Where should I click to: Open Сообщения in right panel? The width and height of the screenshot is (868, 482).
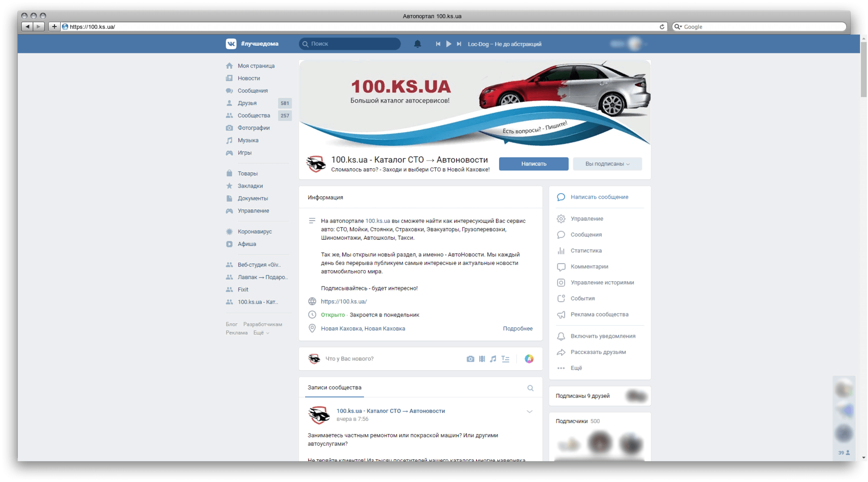point(586,235)
